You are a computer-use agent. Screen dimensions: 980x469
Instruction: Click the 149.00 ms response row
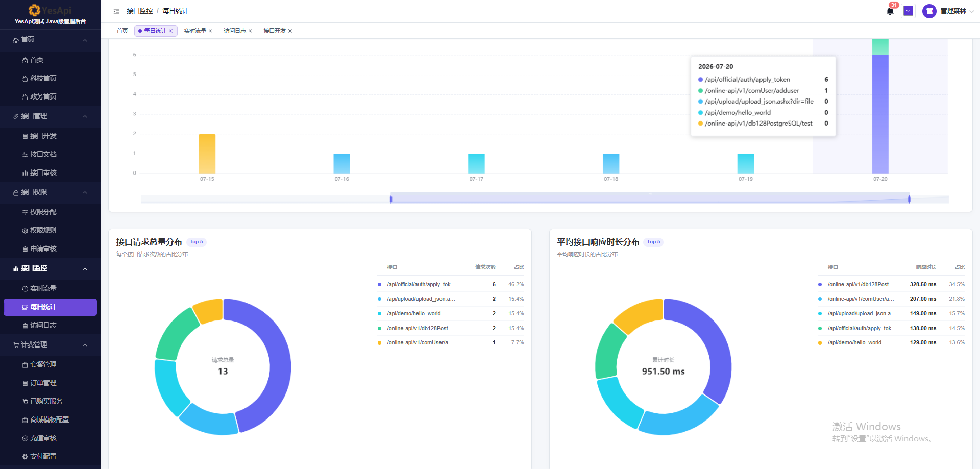pos(891,314)
